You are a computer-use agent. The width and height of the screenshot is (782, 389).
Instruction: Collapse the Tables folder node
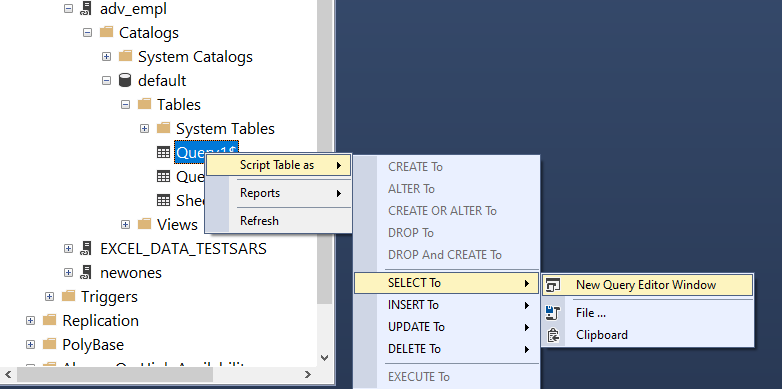coord(125,105)
